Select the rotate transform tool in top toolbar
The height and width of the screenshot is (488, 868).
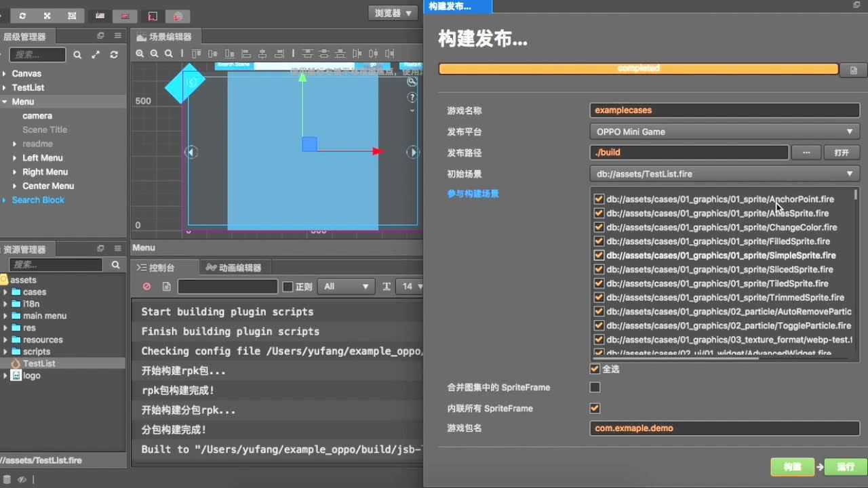(x=22, y=15)
